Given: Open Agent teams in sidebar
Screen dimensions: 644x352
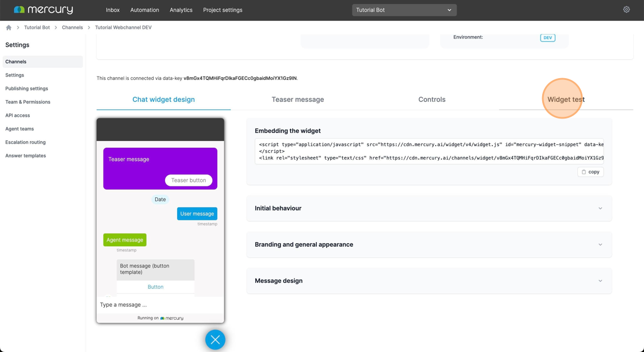Looking at the screenshot, I should (20, 129).
